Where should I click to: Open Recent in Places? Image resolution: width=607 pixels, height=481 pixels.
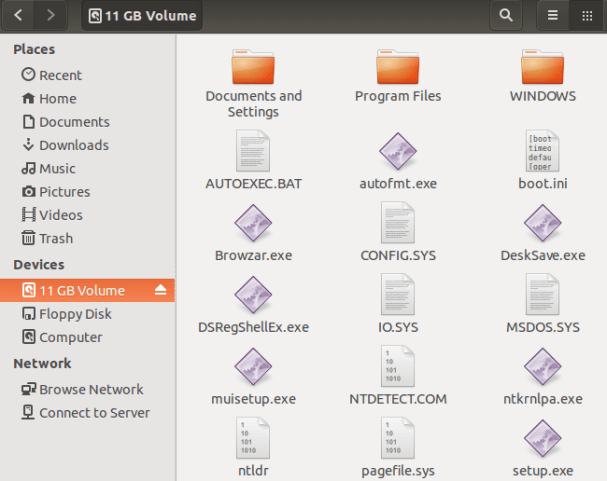pyautogui.click(x=51, y=75)
